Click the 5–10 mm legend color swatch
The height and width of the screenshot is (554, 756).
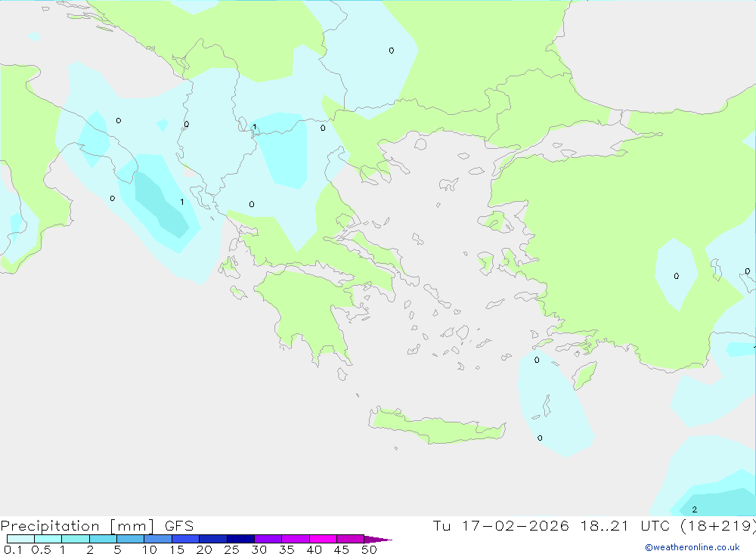pyautogui.click(x=131, y=539)
